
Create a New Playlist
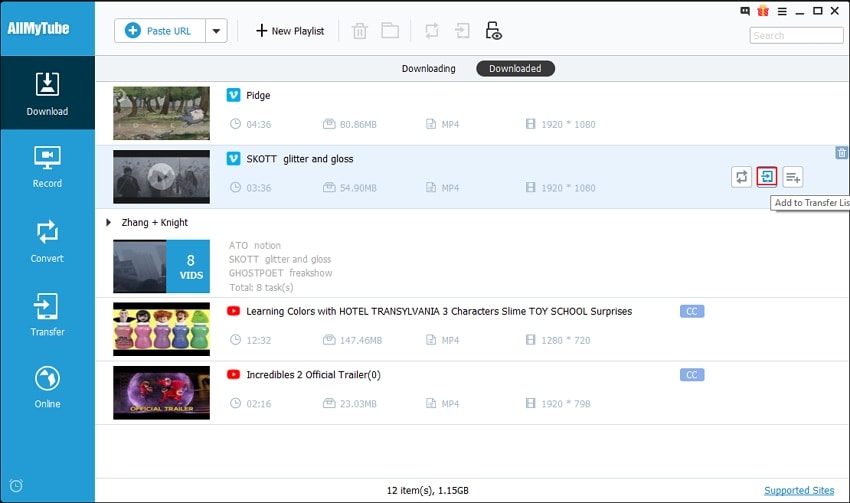click(290, 31)
